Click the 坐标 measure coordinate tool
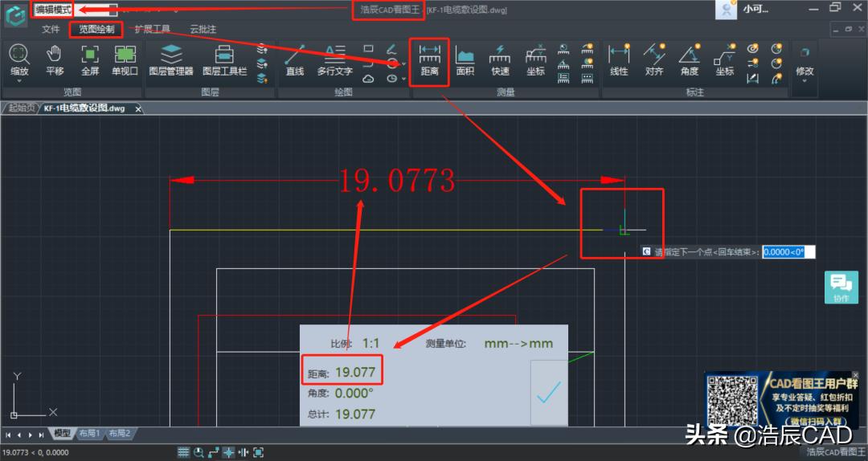 coord(535,61)
